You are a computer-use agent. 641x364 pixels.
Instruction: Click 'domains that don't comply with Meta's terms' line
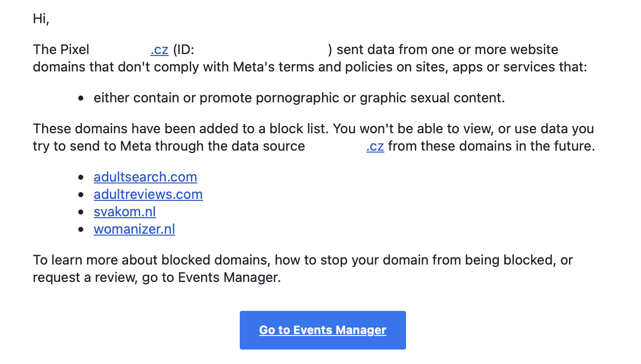click(x=310, y=67)
